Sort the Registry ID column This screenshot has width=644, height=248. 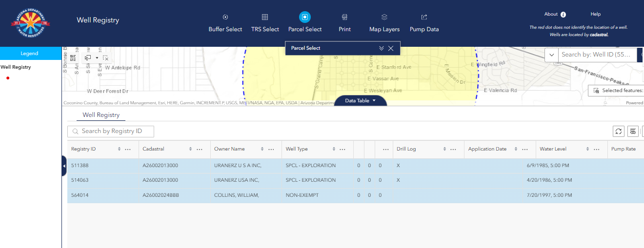(119, 149)
